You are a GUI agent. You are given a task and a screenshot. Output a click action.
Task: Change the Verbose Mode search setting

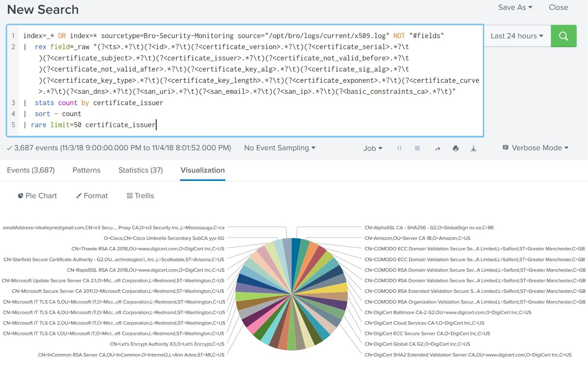[x=535, y=148]
